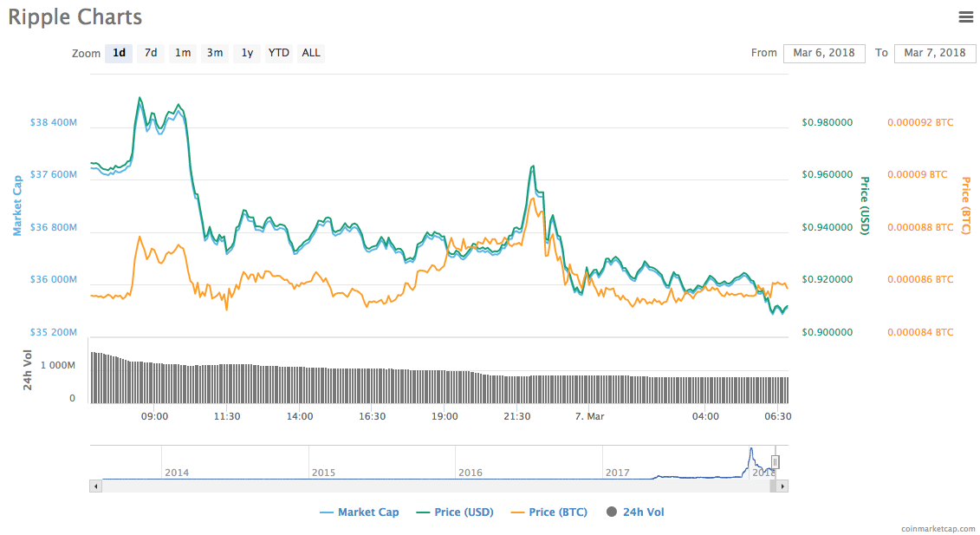Click the 2017 label in navigator
The height and width of the screenshot is (535, 980).
pyautogui.click(x=618, y=473)
